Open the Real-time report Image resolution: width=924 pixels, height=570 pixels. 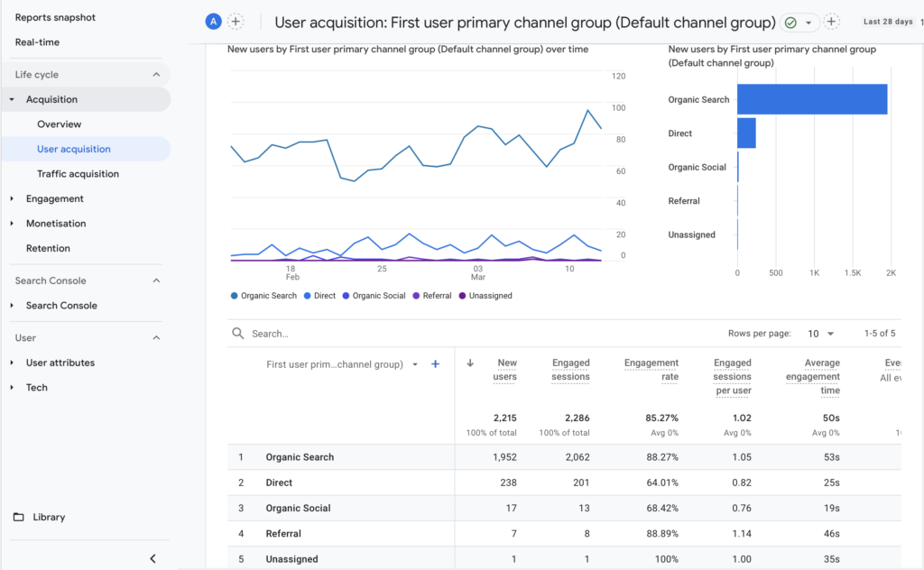coord(37,42)
